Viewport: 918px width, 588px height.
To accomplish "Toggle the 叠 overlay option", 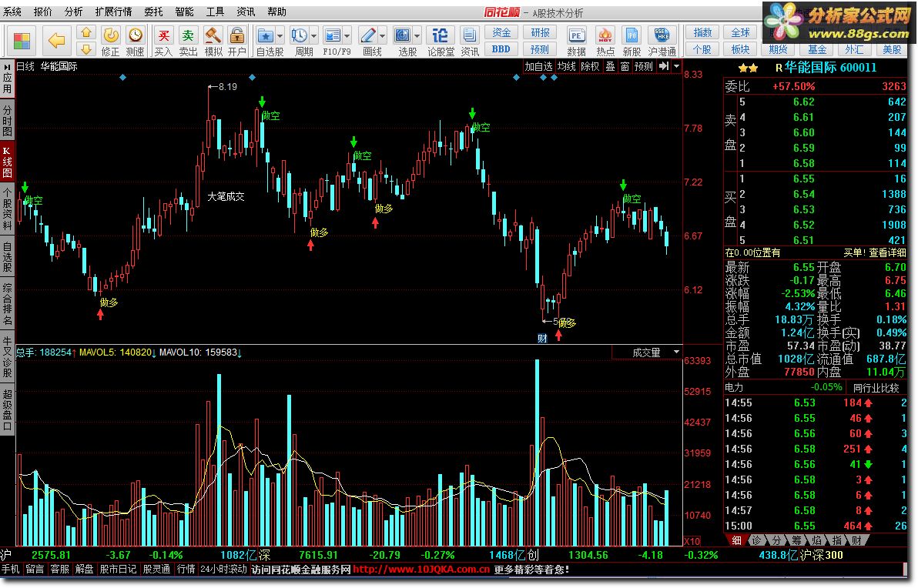I will point(610,66).
